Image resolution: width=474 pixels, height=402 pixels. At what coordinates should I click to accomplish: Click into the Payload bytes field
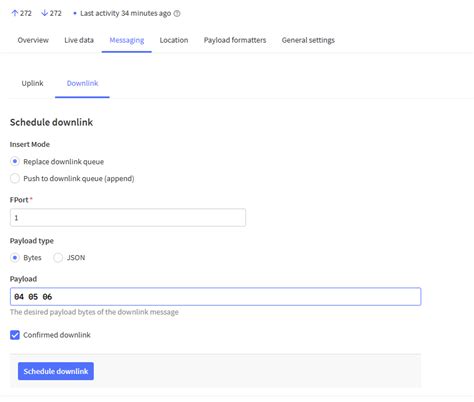216,297
